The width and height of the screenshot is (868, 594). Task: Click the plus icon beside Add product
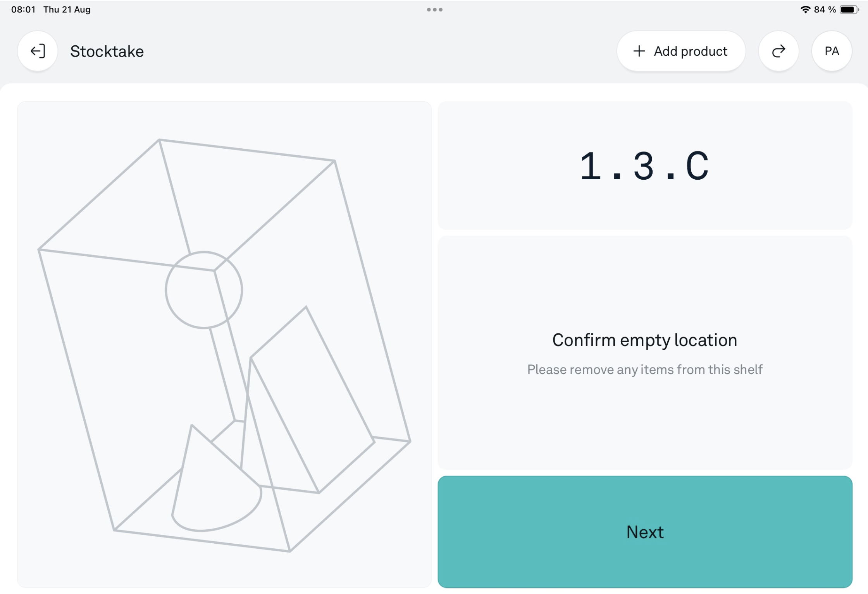(639, 51)
